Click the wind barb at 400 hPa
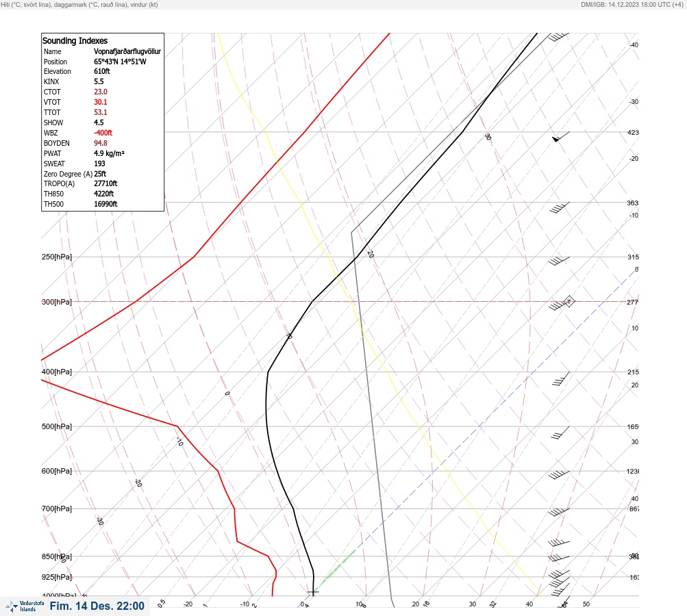This screenshot has height=616, width=687. tap(561, 378)
